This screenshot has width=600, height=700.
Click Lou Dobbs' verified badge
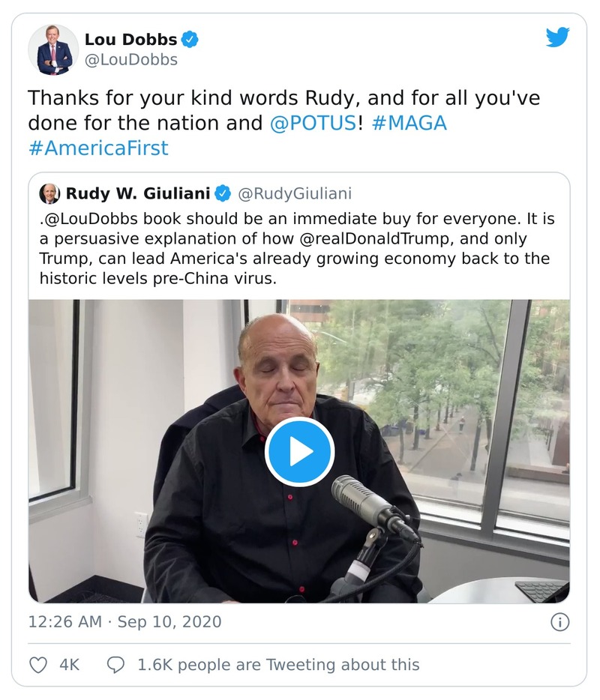click(191, 40)
